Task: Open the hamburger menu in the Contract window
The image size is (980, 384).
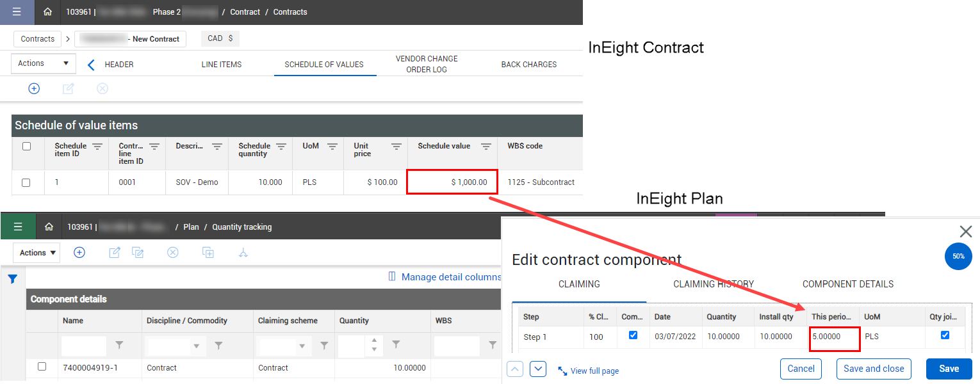Action: (17, 12)
